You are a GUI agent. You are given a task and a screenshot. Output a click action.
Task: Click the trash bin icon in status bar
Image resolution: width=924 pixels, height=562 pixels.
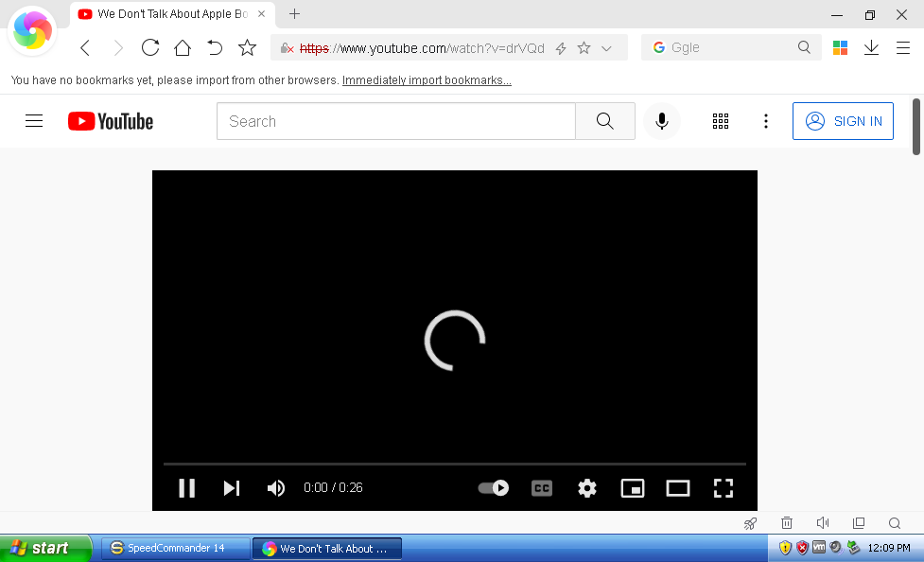click(787, 523)
